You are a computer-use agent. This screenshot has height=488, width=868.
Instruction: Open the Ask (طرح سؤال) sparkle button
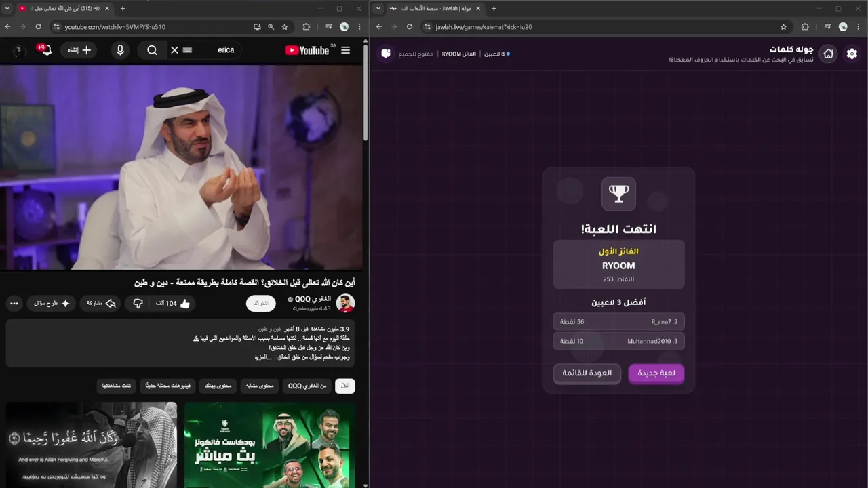[x=52, y=304]
